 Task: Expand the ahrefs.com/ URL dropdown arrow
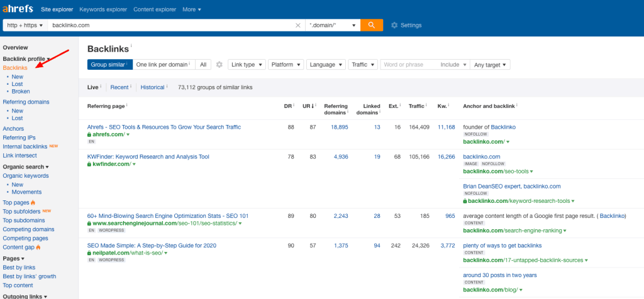128,134
